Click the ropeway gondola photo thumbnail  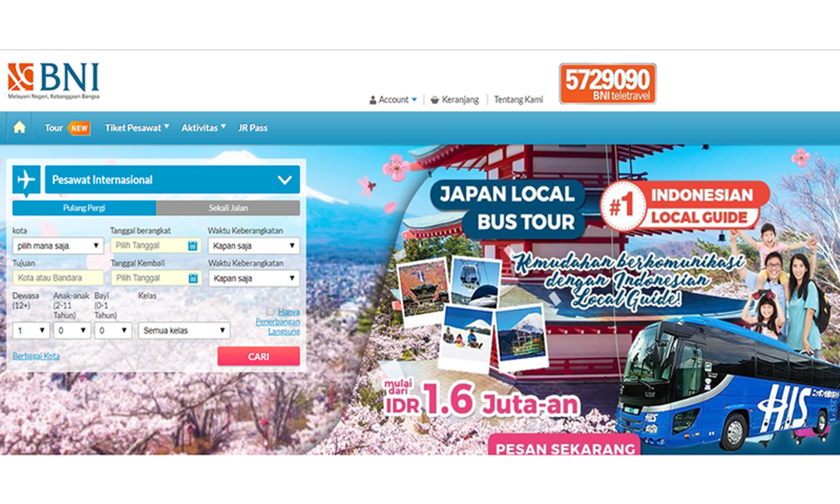click(x=476, y=281)
